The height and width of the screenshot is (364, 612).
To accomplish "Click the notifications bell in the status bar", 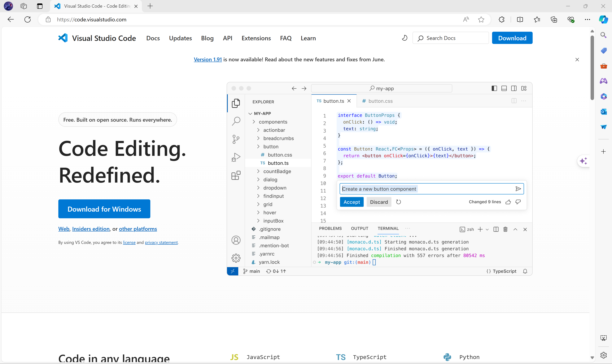I will pos(525,271).
